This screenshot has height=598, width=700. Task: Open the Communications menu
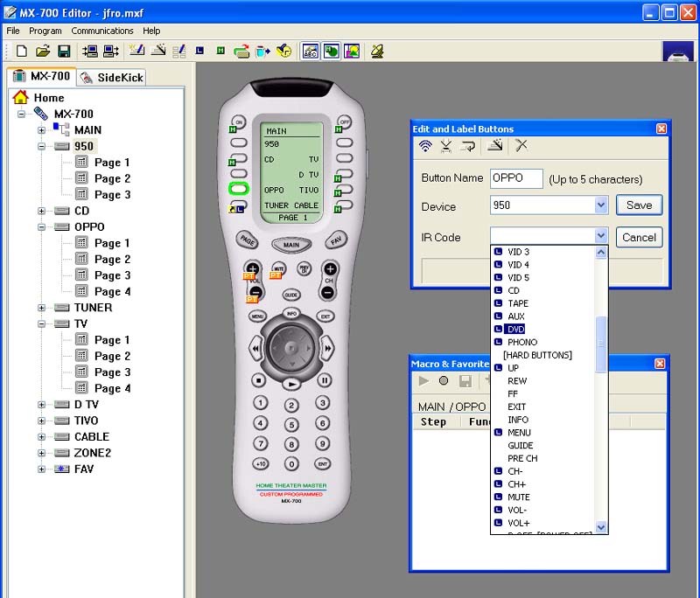(102, 31)
